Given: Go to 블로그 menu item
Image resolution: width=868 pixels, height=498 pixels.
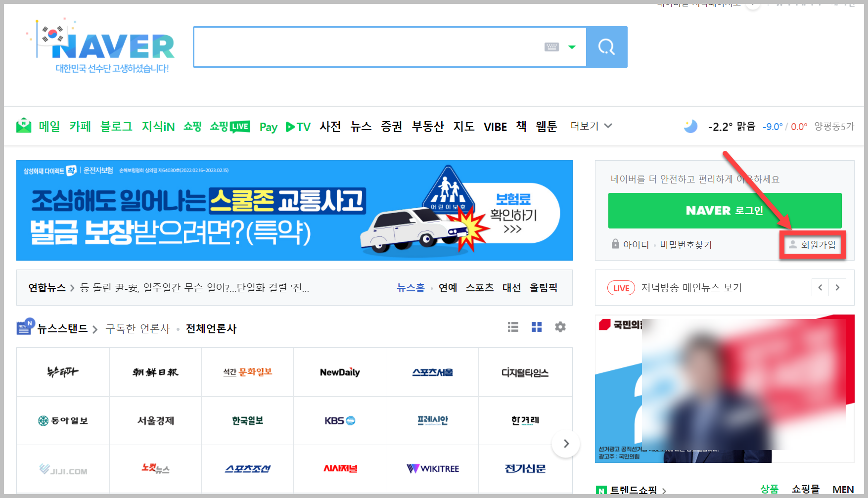Looking at the screenshot, I should point(117,127).
